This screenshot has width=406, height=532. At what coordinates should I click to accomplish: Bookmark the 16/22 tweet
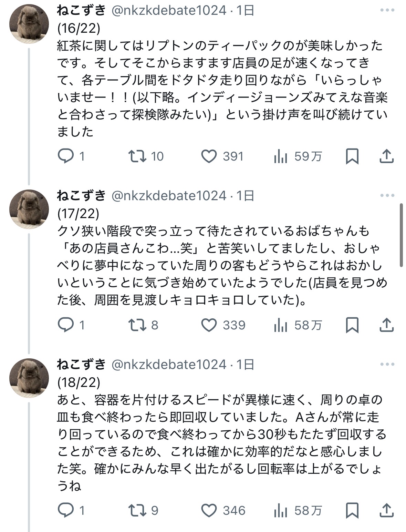pos(352,156)
